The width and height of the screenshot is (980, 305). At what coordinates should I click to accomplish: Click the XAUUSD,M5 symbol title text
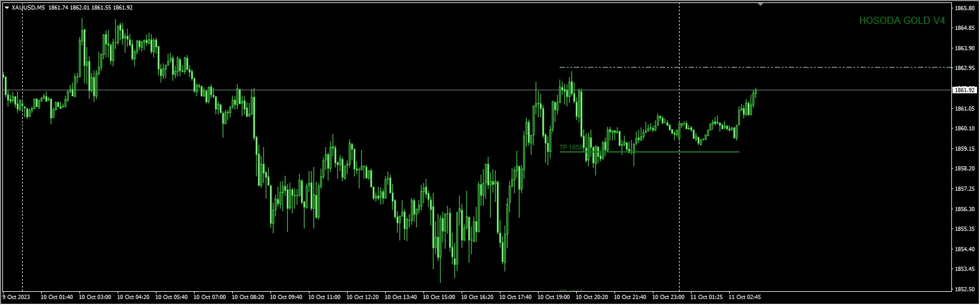(27, 8)
